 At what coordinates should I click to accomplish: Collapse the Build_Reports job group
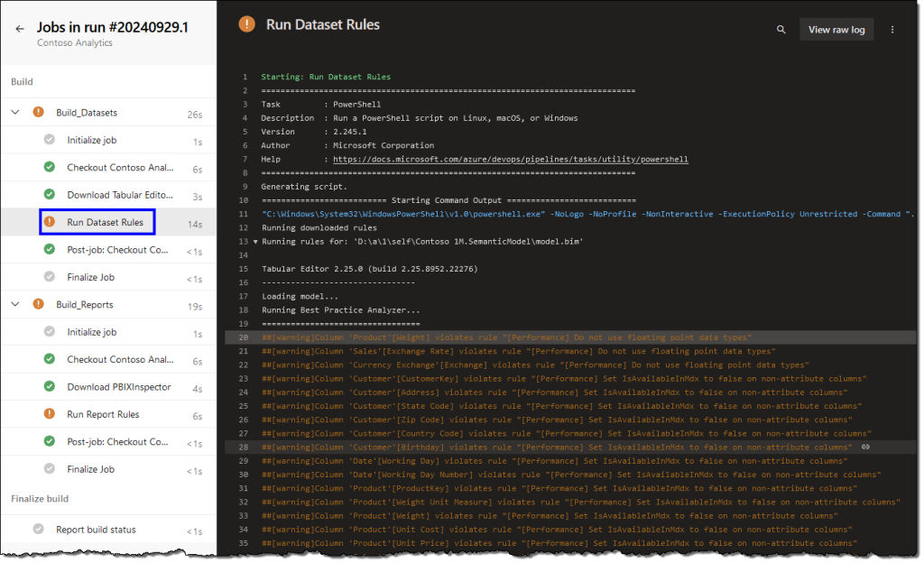pyautogui.click(x=15, y=305)
